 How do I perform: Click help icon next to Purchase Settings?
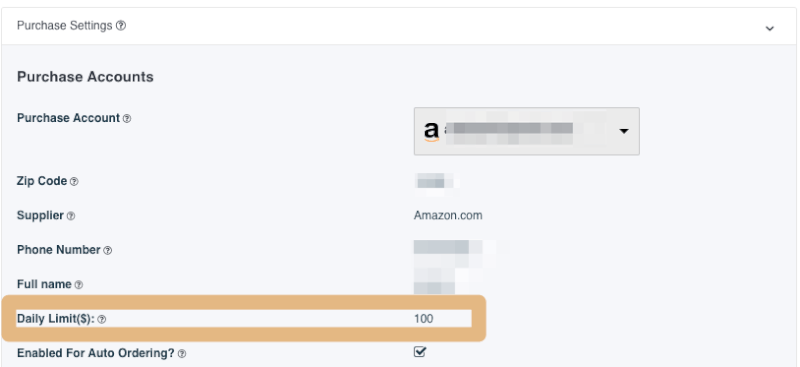[120, 26]
